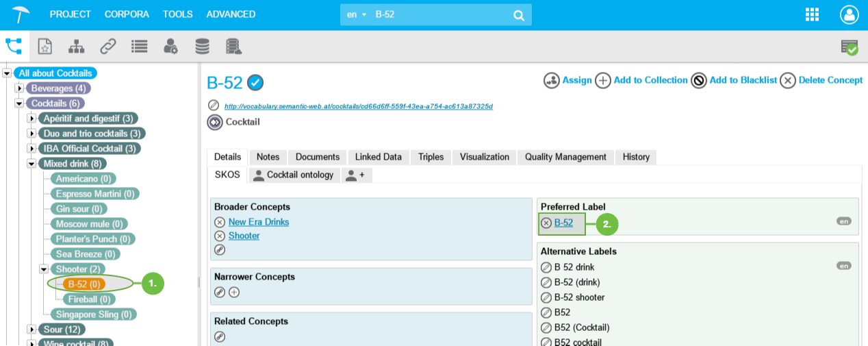
Task: Open the user settings gear icon
Action: 170,47
